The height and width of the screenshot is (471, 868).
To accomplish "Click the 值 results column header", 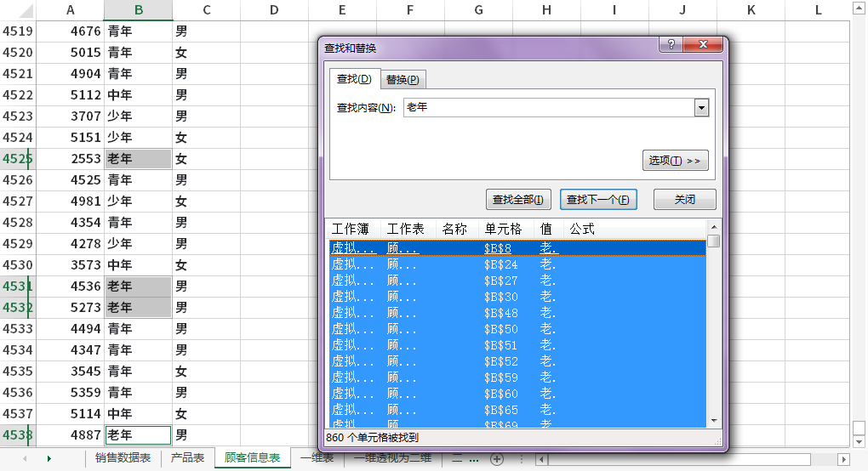I will click(549, 229).
